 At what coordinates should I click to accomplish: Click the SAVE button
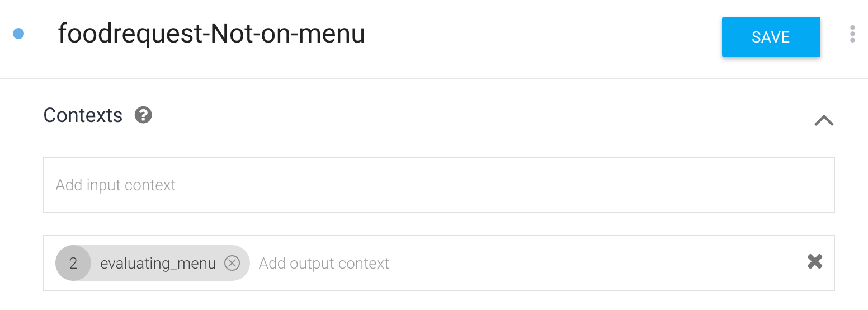coord(771,37)
